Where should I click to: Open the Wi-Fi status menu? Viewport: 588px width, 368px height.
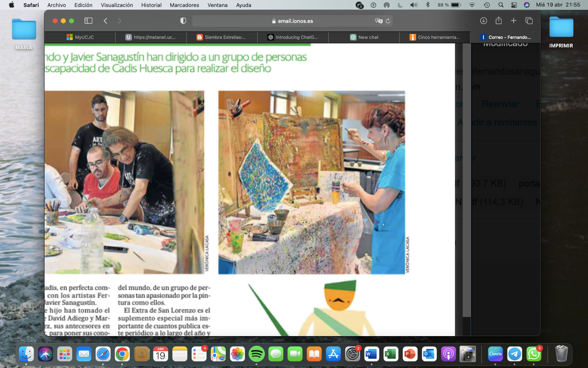point(472,5)
